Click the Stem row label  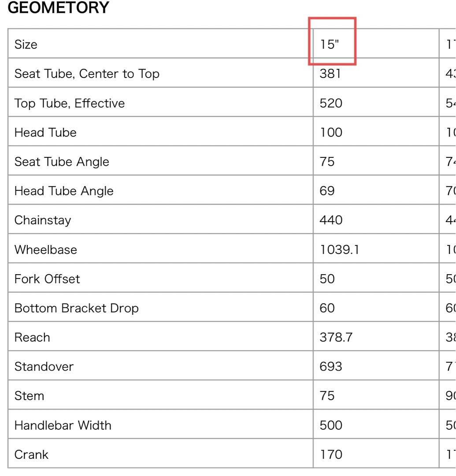(30, 396)
